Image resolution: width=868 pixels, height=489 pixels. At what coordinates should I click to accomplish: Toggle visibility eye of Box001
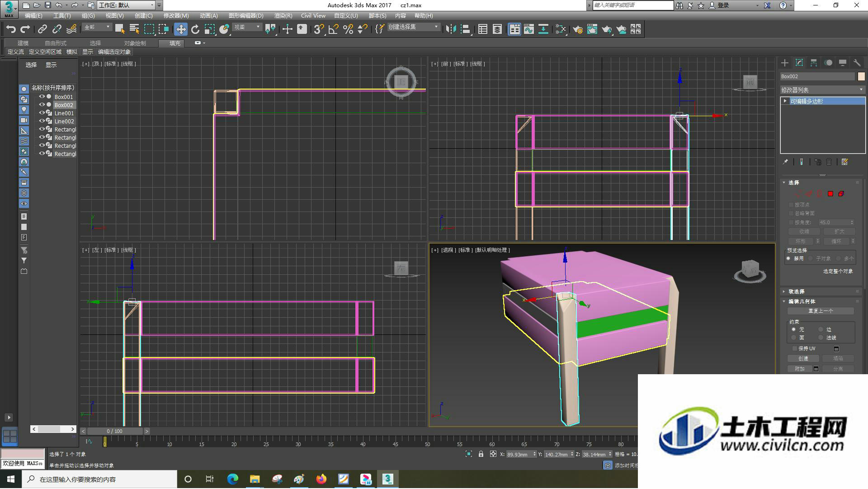pos(42,97)
